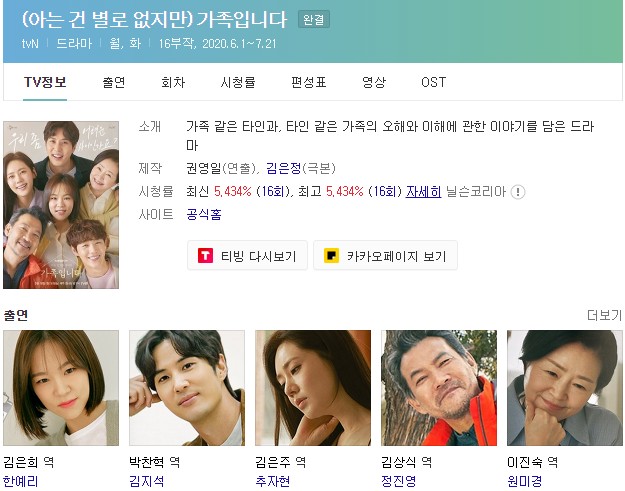Open 원미경 actor photo

pos(564,388)
